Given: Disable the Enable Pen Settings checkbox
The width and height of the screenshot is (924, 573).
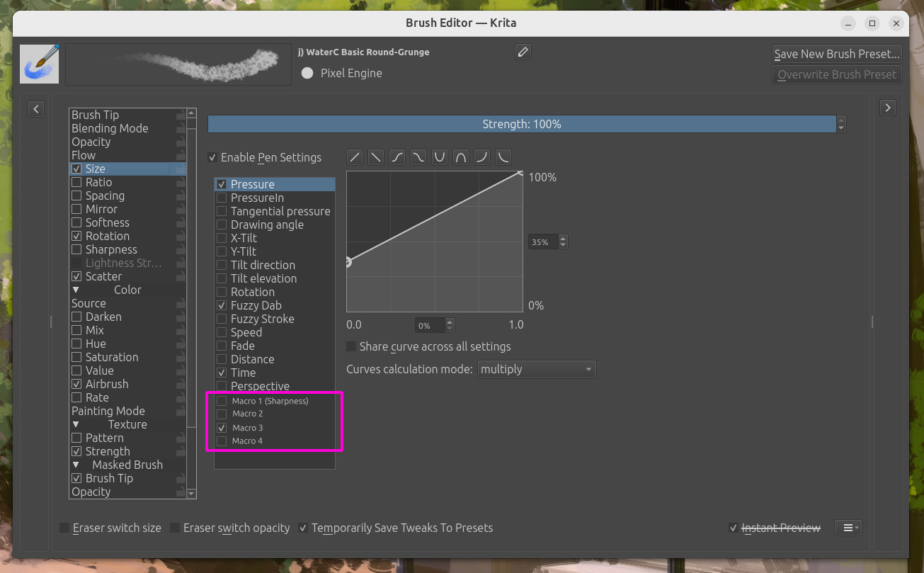Looking at the screenshot, I should tap(212, 157).
